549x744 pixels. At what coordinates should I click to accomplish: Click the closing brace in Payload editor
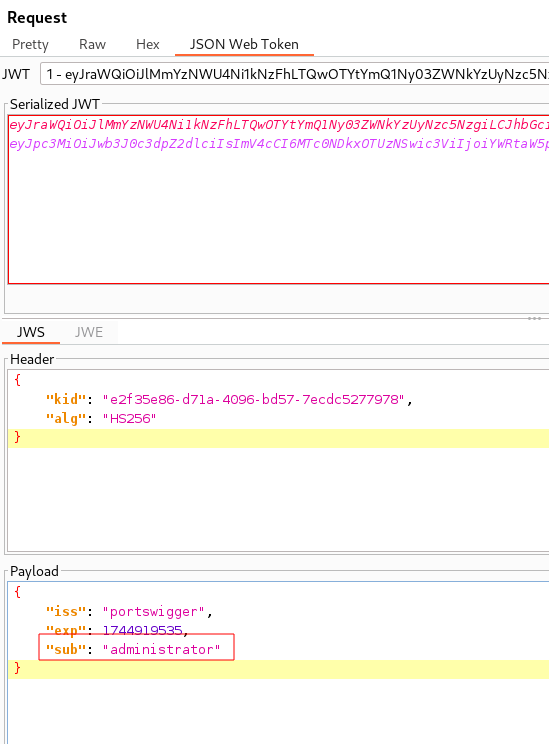[x=18, y=668]
